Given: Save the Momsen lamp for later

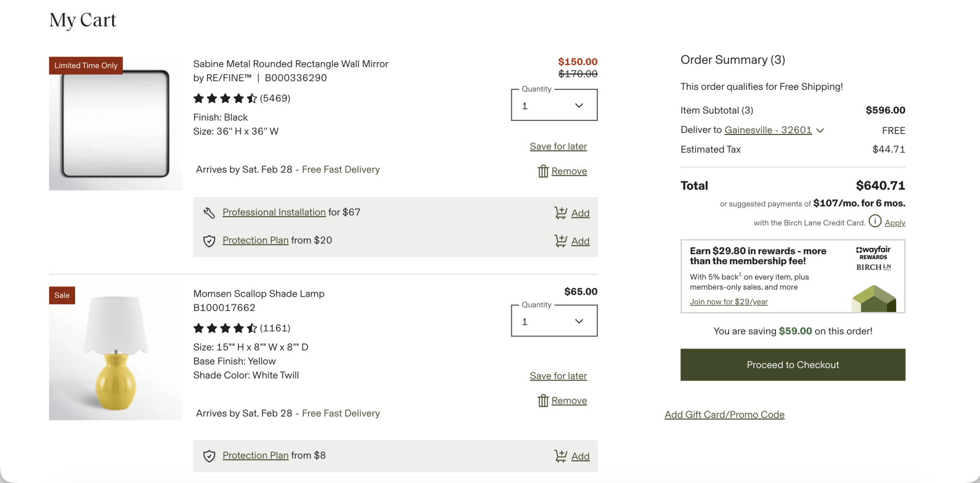Looking at the screenshot, I should pos(558,376).
